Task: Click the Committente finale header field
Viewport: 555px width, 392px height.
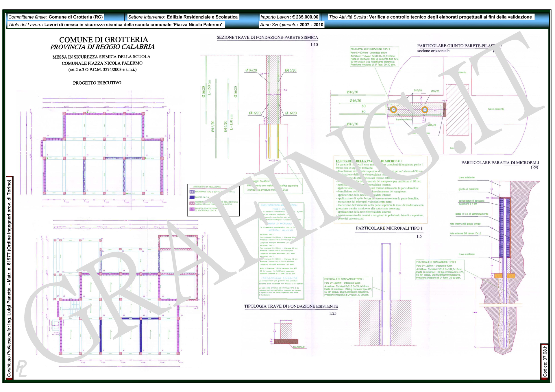Action: click(x=55, y=17)
